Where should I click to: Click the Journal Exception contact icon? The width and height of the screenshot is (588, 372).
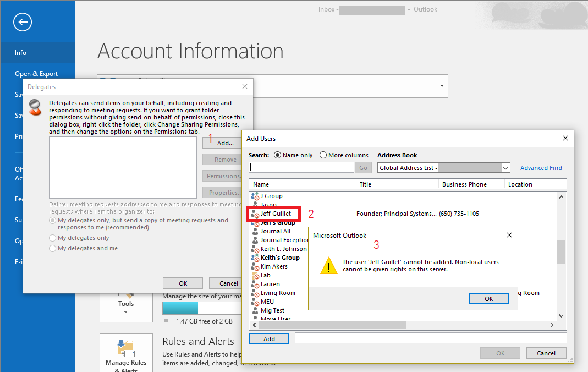coord(255,240)
